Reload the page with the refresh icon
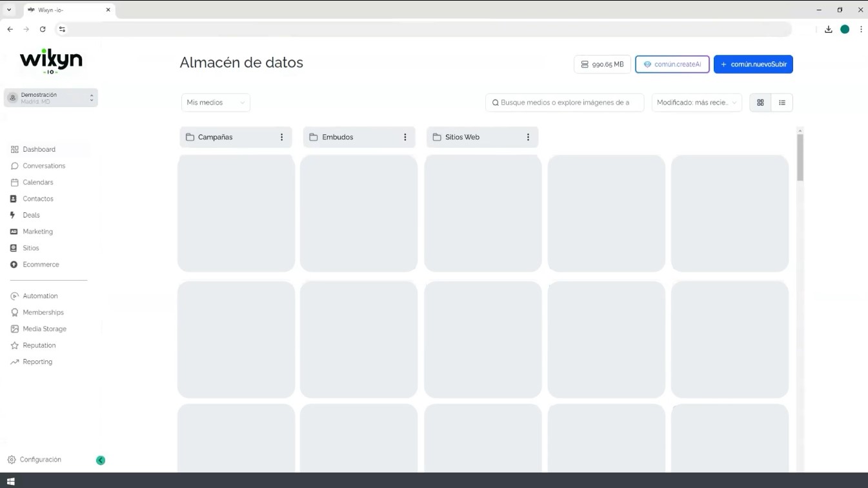This screenshot has width=868, height=488. (43, 29)
